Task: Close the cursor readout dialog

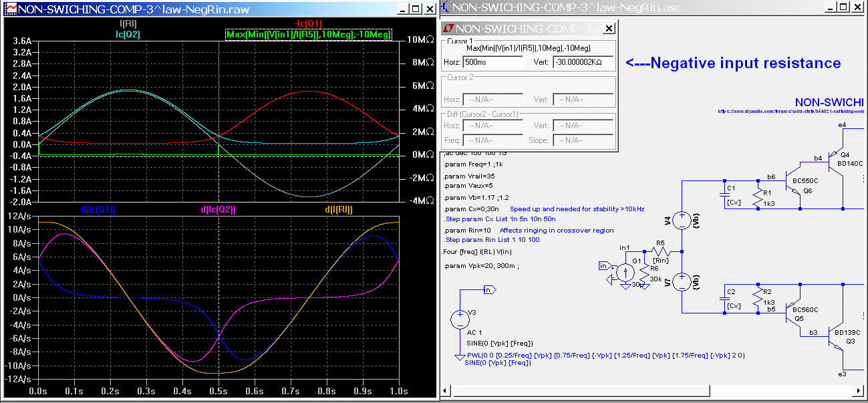Action: (x=609, y=29)
